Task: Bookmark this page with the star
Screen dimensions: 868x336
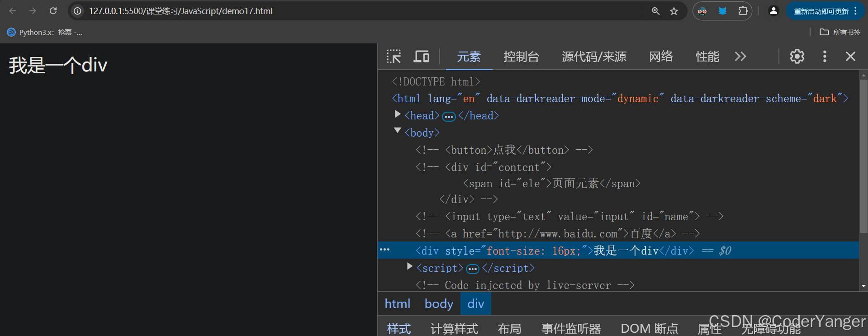Action: tap(674, 11)
